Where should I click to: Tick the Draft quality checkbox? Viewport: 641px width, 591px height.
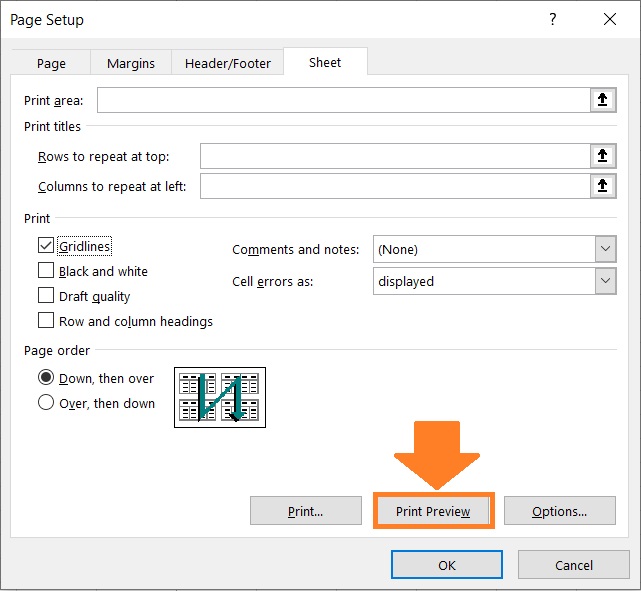click(x=46, y=296)
